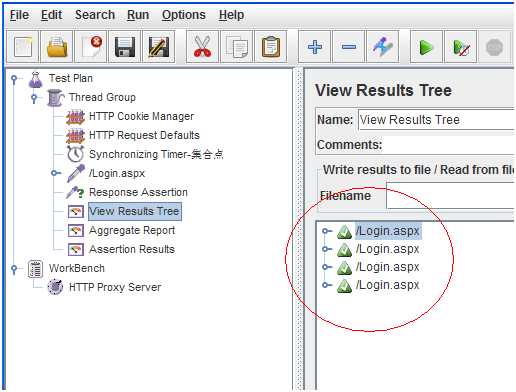Click the success icon of third /Login.aspx result
516x392 pixels.
pos(344,267)
